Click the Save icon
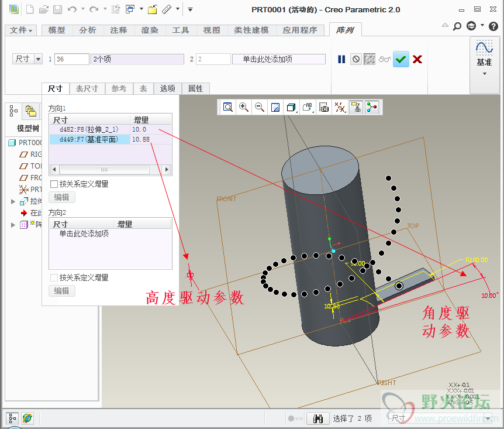 (x=57, y=9)
